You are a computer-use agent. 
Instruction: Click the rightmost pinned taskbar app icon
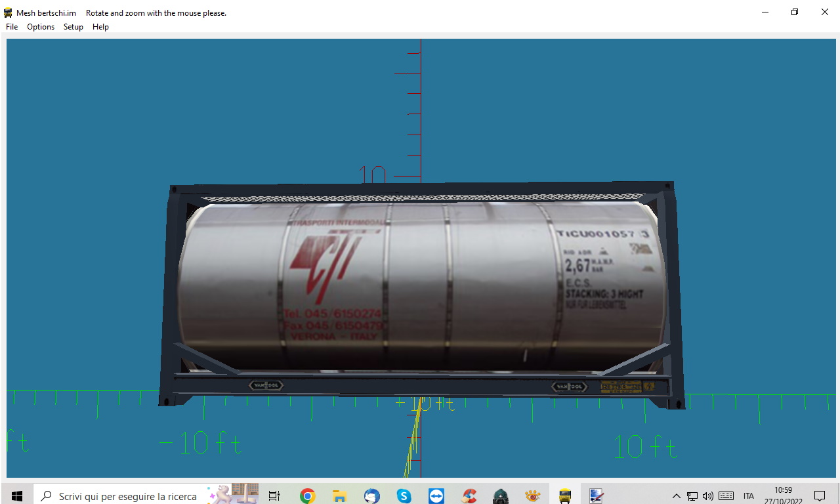coord(596,496)
